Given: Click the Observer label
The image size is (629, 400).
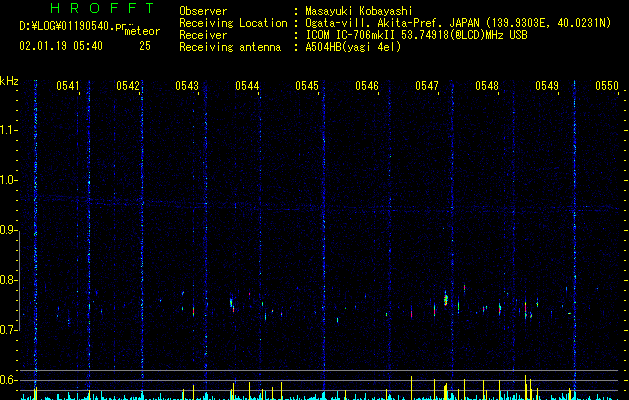Looking at the screenshot, I should [203, 11].
